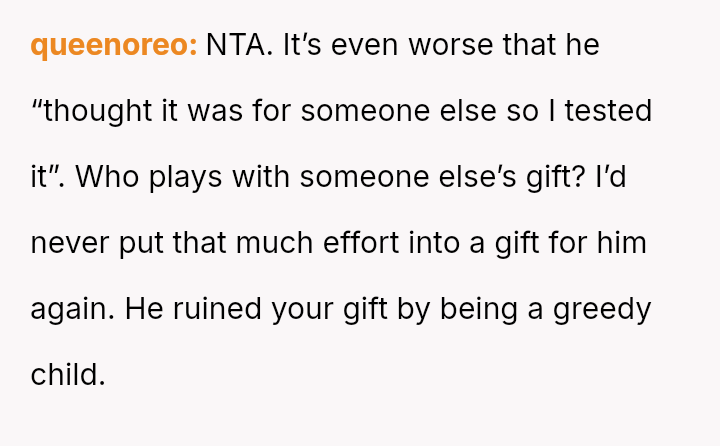This screenshot has height=446, width=720.
Task: Open the queenoreo username link
Action: tap(114, 46)
